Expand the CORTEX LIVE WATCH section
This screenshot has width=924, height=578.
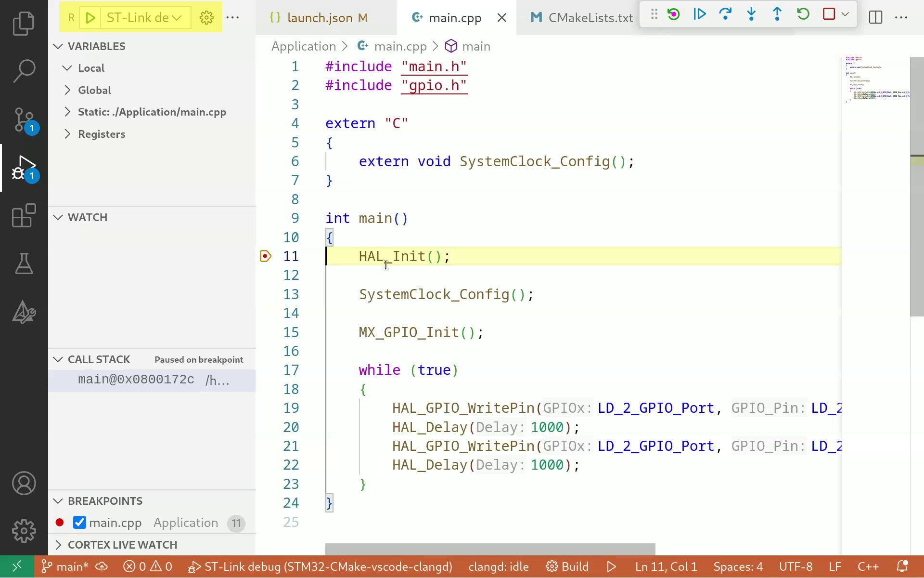click(x=122, y=545)
